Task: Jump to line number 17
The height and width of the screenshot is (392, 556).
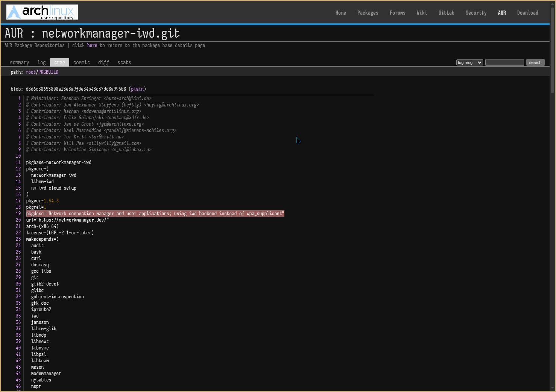Action: click(18, 201)
